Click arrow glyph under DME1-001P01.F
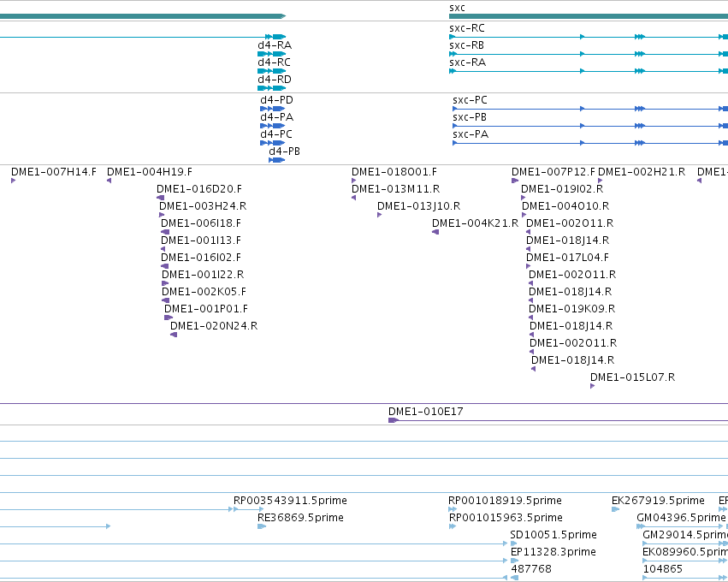Screen dimensions: 728x582 click(x=169, y=318)
